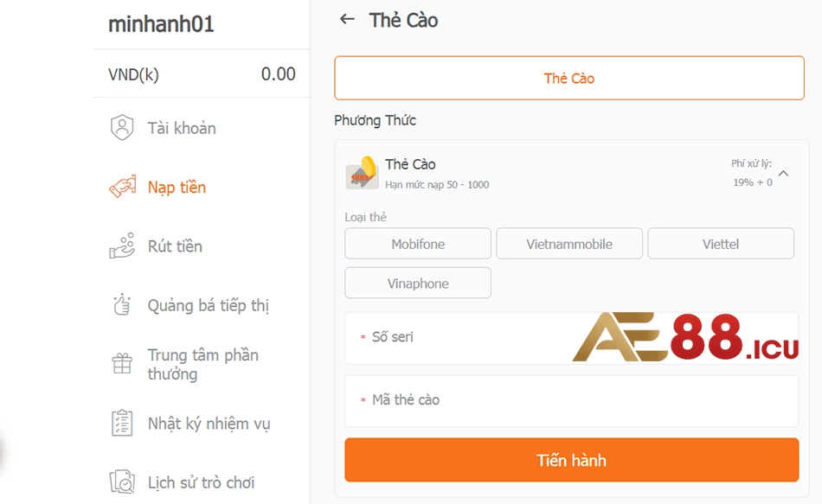
Task: Click the Lịch sử trò chơi history icon
Action: (x=122, y=482)
